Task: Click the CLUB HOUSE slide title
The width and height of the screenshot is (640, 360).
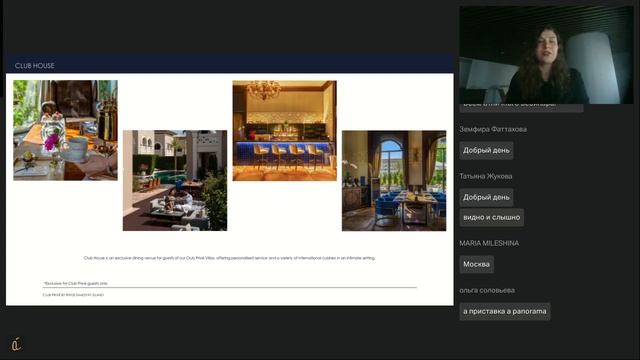Action: 35,66
